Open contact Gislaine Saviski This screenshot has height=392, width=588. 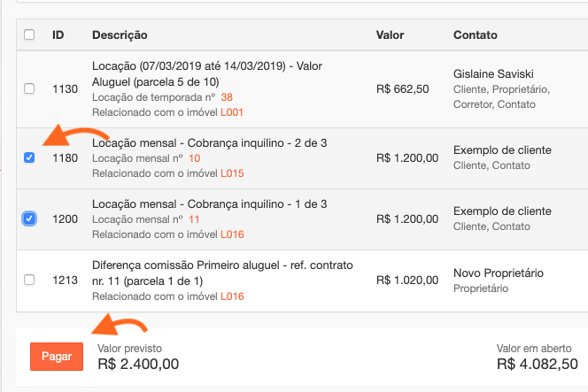pos(496,73)
